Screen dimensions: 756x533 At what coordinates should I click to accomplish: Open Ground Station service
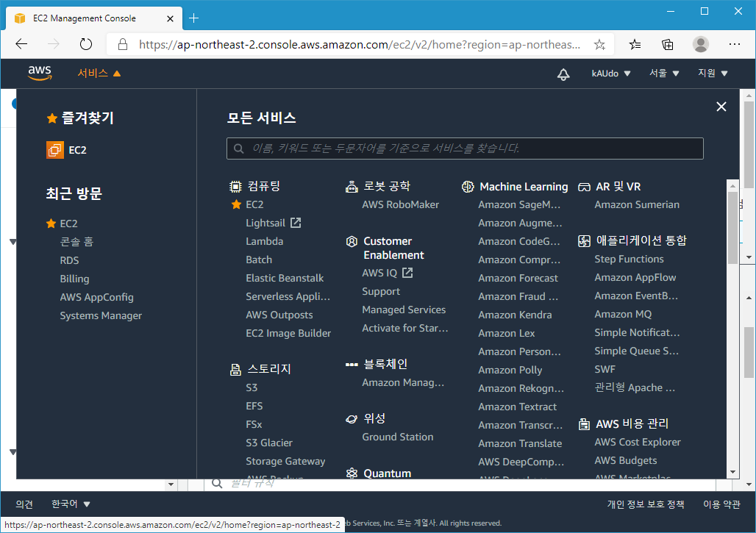tap(397, 437)
